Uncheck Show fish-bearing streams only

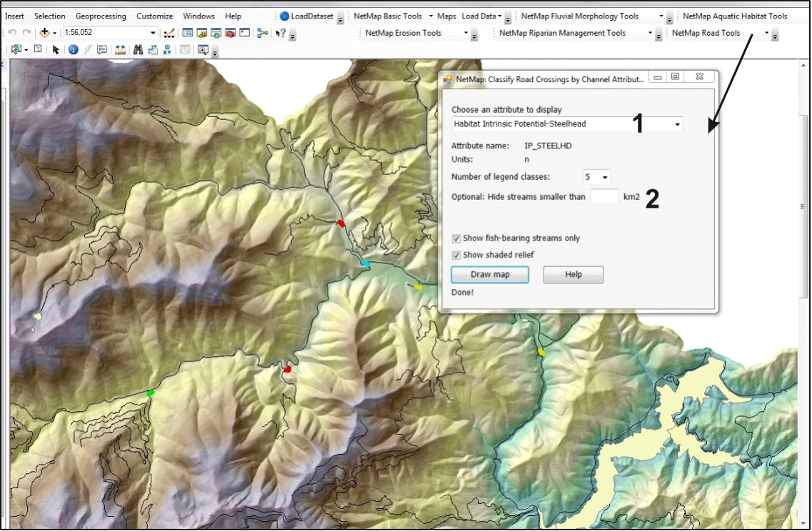[456, 238]
